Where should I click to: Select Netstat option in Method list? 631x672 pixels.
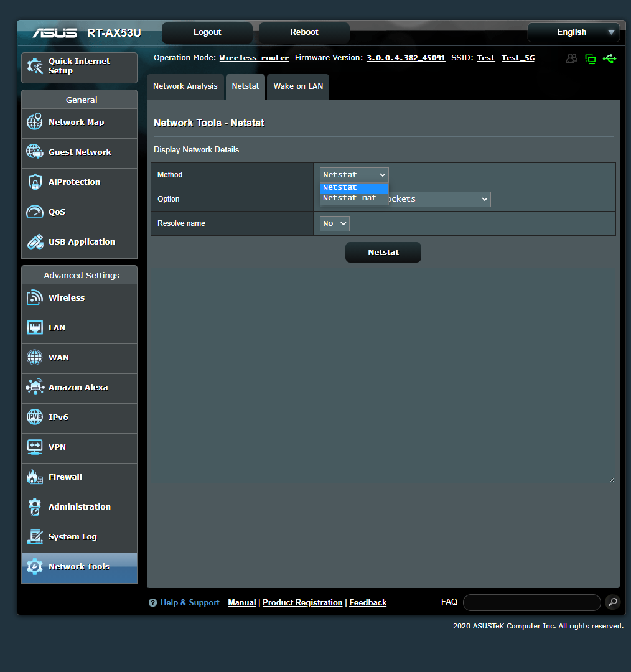coord(354,188)
